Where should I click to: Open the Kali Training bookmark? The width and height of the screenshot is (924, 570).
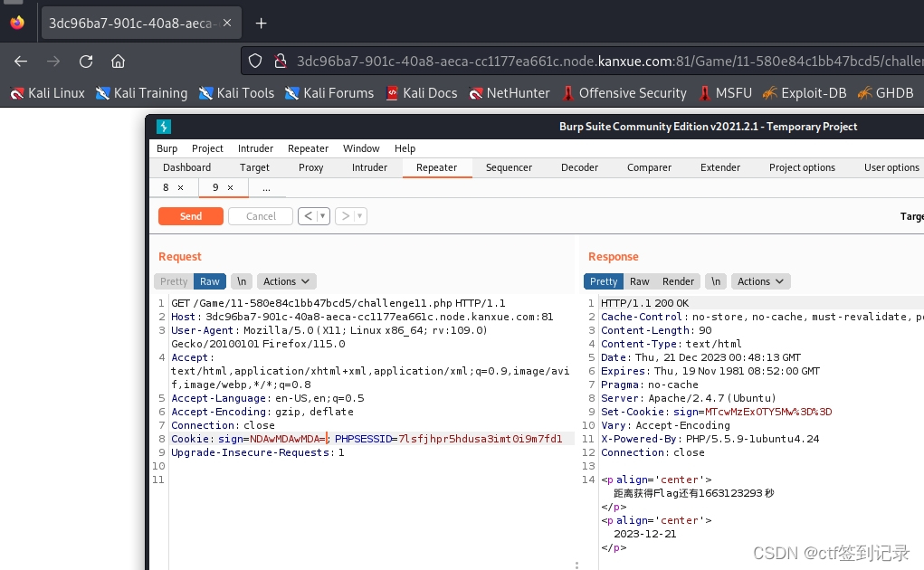(141, 93)
